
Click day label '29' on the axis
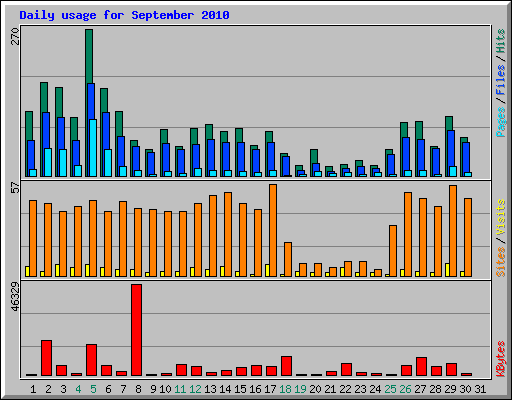coord(450,389)
